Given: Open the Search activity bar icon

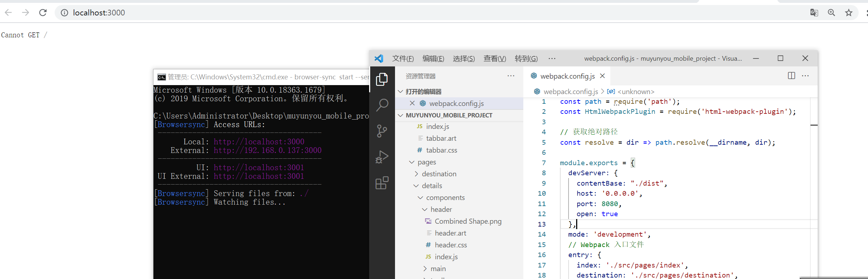Looking at the screenshot, I should click(x=382, y=105).
